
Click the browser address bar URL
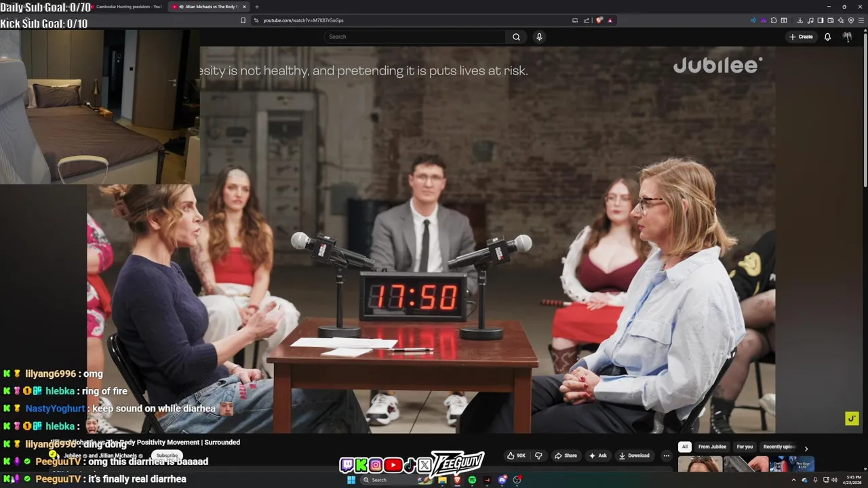coord(303,20)
